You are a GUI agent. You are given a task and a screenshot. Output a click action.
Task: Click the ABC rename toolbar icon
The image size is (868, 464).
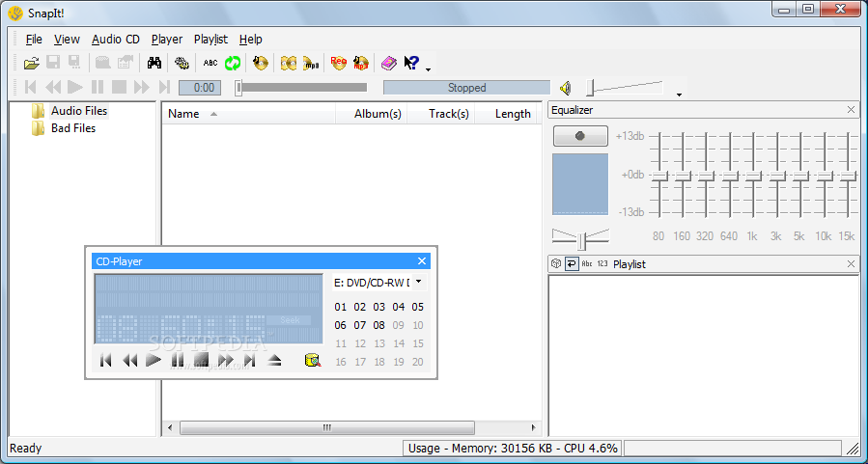(210, 63)
